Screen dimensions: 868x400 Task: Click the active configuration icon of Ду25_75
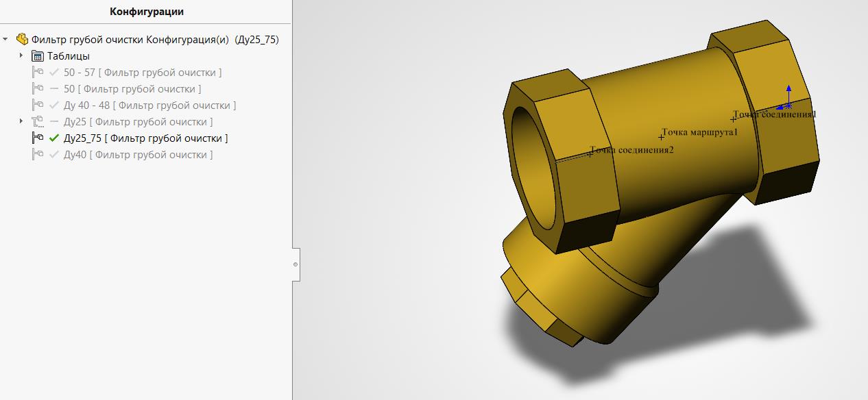pyautogui.click(x=38, y=138)
